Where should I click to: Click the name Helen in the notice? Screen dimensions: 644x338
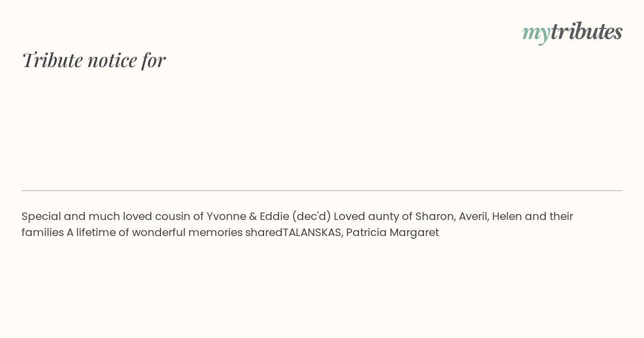[507, 216]
